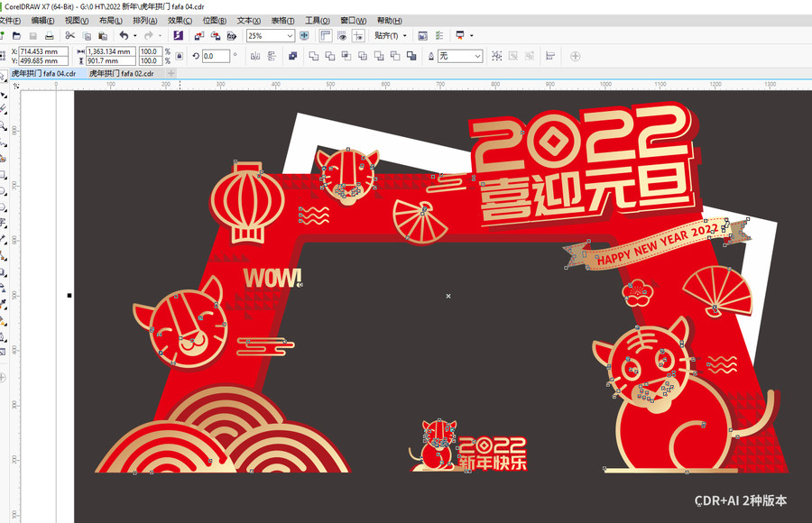812x523 pixels.
Task: Click the Align and distribute icon
Action: 550,56
